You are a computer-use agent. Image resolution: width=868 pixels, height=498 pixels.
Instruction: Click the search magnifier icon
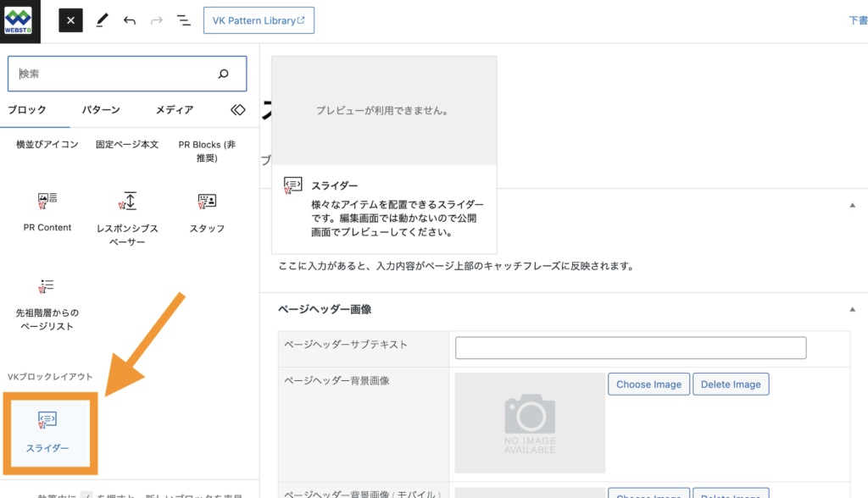[224, 74]
